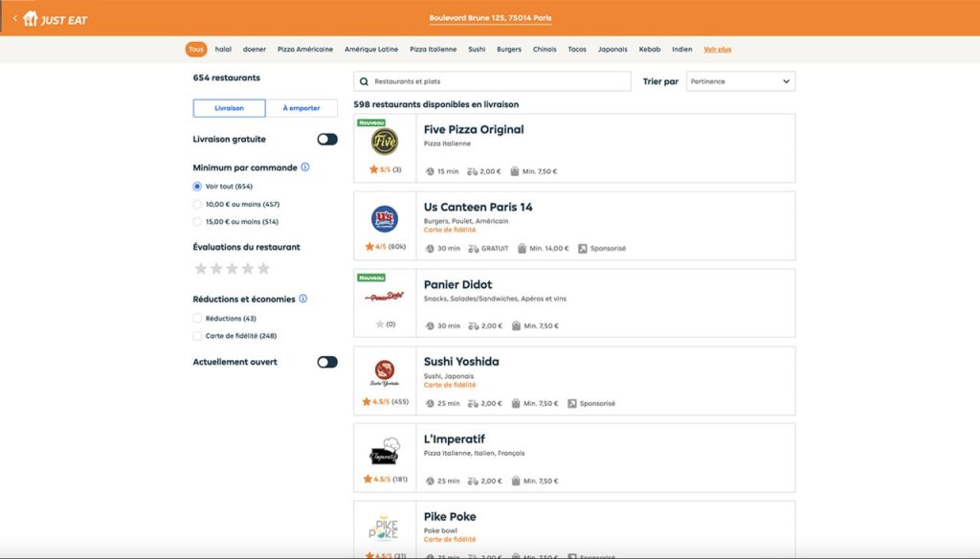Open Pike Poke restaurant title
The width and height of the screenshot is (980, 559).
pyautogui.click(x=450, y=517)
